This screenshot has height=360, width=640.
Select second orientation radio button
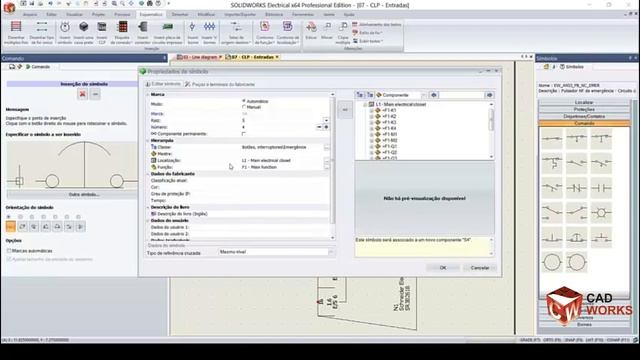coord(20,217)
